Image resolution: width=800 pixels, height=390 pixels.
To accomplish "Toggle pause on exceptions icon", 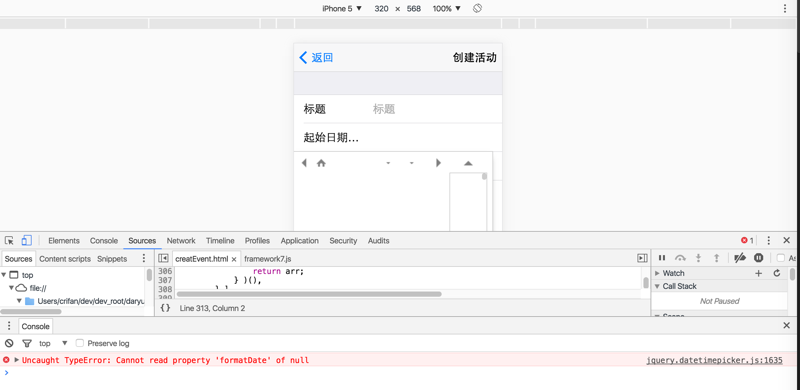I will tap(759, 258).
